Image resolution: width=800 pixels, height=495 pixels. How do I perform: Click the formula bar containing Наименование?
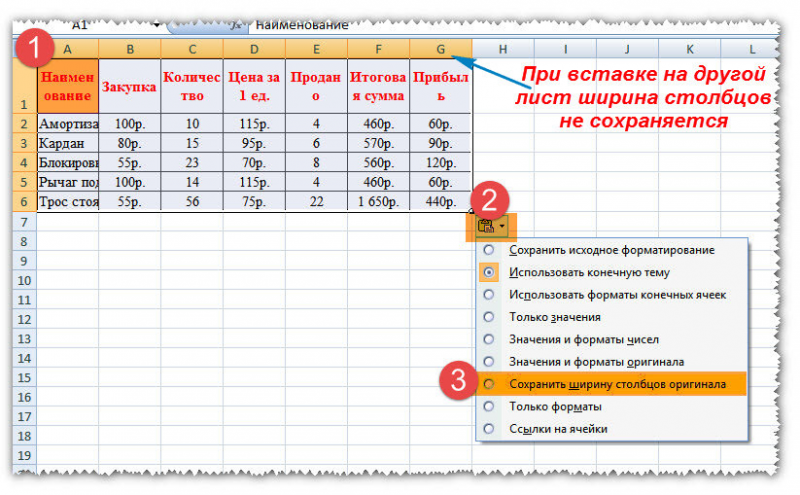click(x=513, y=25)
